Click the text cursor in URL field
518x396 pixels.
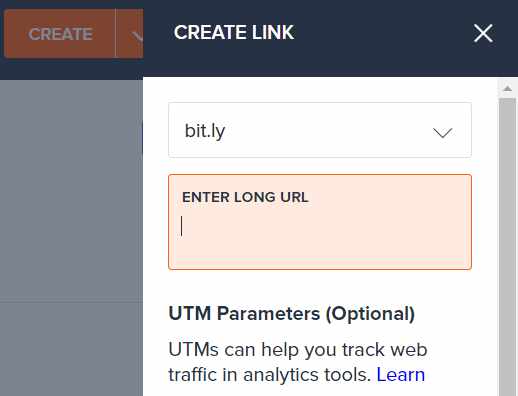[182, 226]
